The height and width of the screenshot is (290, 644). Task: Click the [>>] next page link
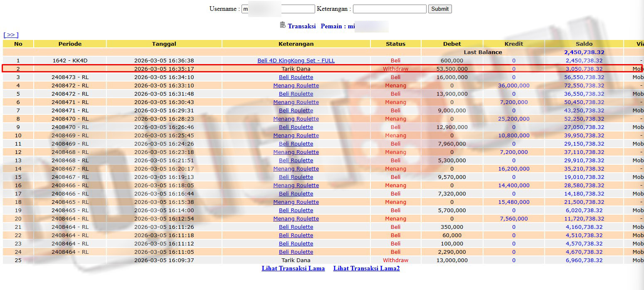[x=11, y=35]
